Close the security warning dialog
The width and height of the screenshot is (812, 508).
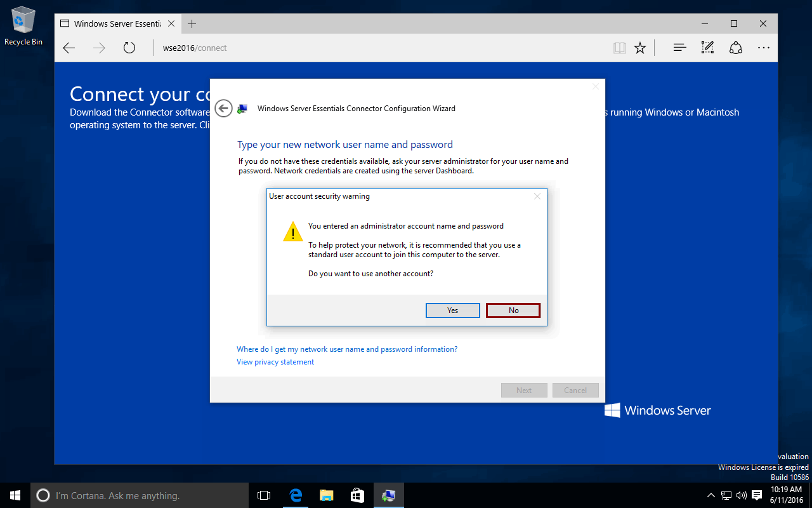click(537, 196)
